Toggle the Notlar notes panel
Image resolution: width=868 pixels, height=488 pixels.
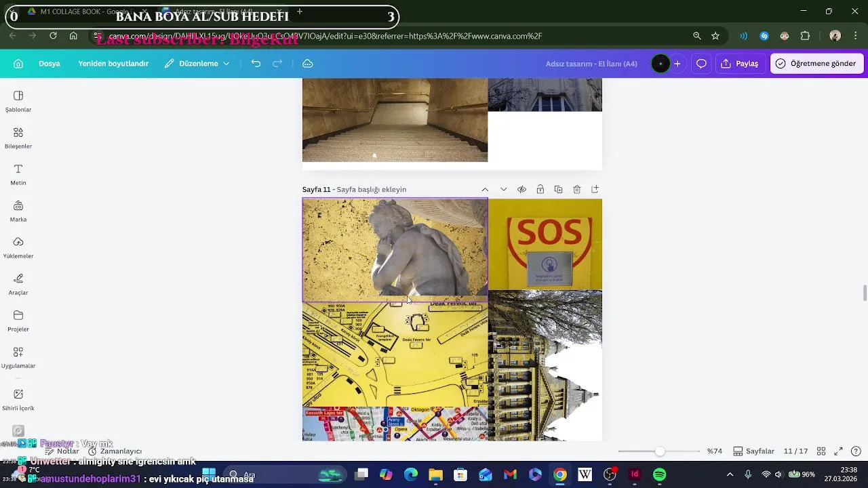[x=62, y=451]
